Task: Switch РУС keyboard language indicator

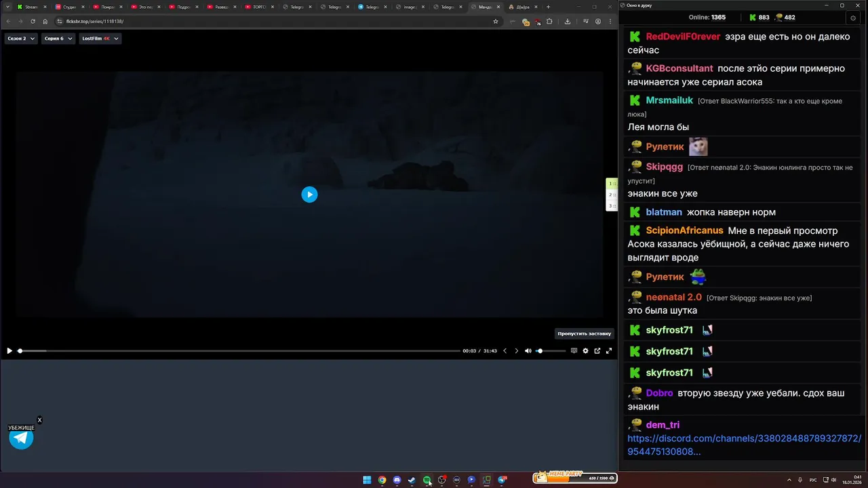Action: coord(813,480)
